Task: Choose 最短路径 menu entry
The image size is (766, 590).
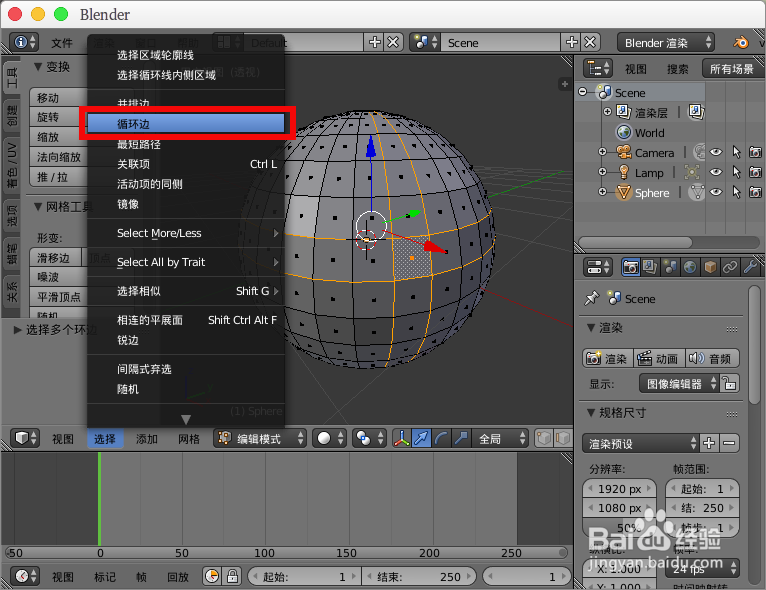Action: click(x=186, y=144)
